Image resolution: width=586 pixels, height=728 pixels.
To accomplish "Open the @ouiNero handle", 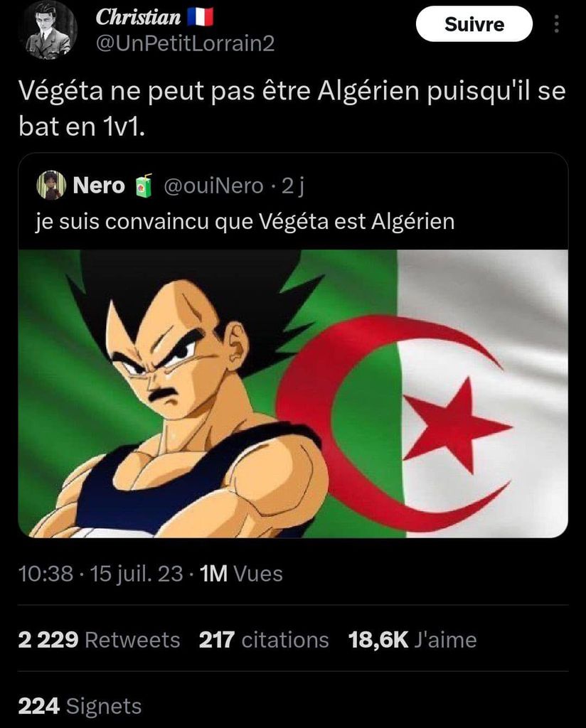I will pyautogui.click(x=213, y=186).
